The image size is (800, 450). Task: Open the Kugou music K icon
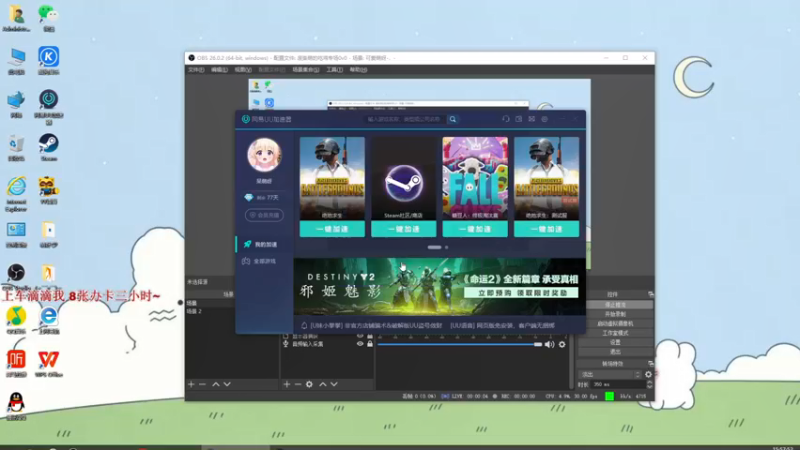[x=48, y=60]
